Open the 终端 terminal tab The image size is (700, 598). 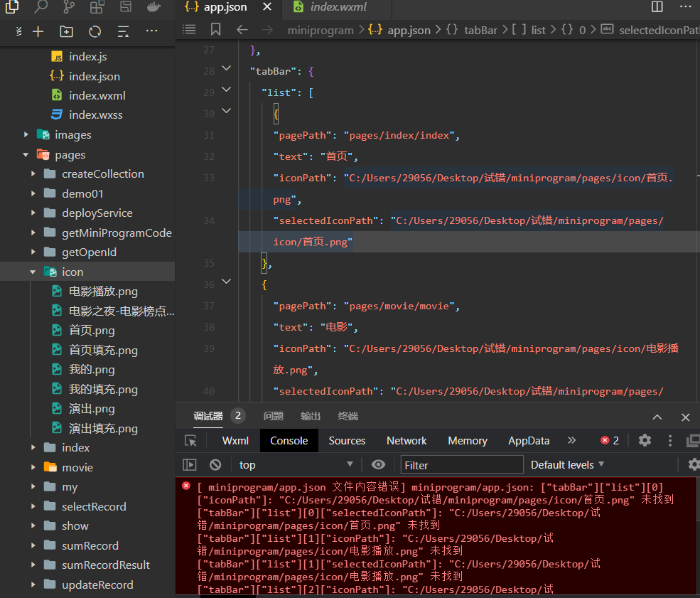point(348,416)
